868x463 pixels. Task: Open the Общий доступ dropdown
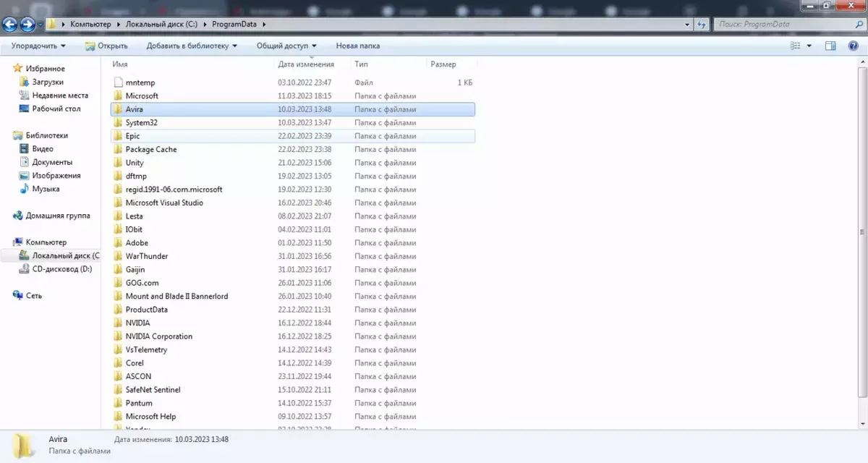[x=286, y=46]
